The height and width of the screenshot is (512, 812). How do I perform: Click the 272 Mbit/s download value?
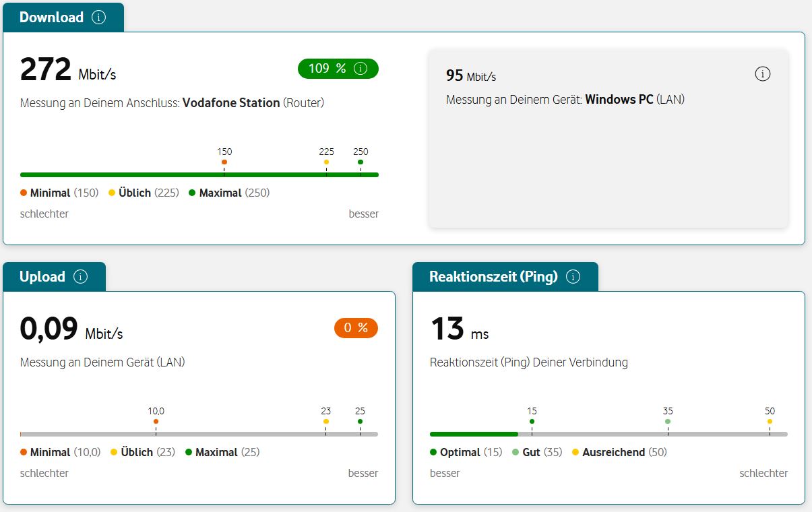pyautogui.click(x=68, y=69)
